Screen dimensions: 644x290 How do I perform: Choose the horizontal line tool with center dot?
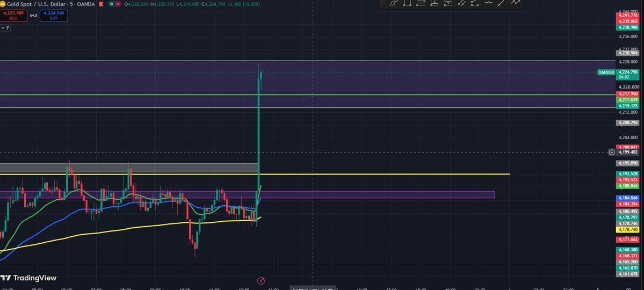tap(488, 3)
